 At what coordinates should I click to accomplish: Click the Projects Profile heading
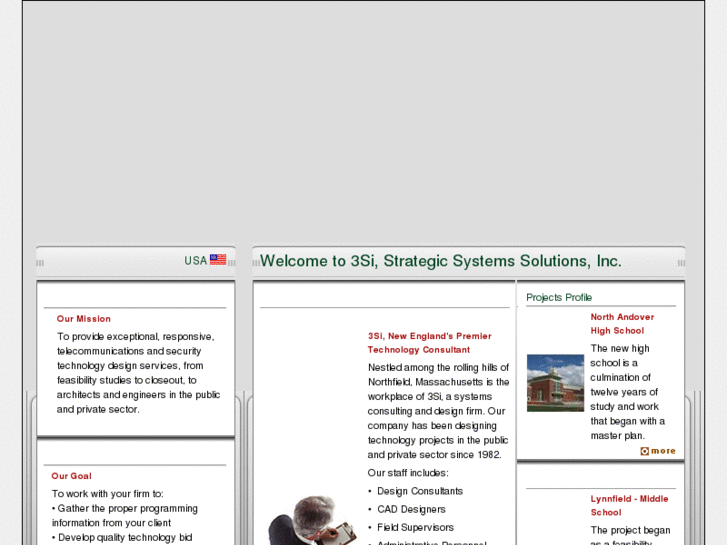click(x=559, y=297)
